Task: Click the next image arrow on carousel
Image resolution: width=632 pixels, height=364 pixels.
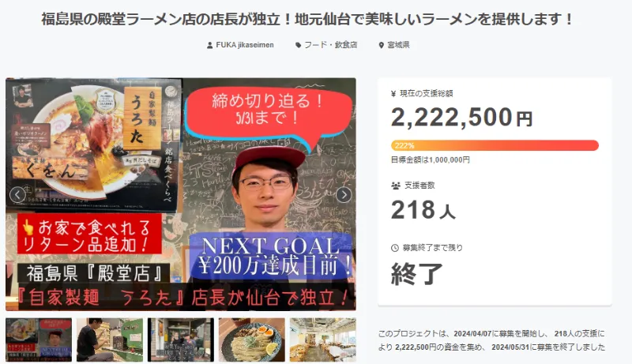Action: coord(344,195)
